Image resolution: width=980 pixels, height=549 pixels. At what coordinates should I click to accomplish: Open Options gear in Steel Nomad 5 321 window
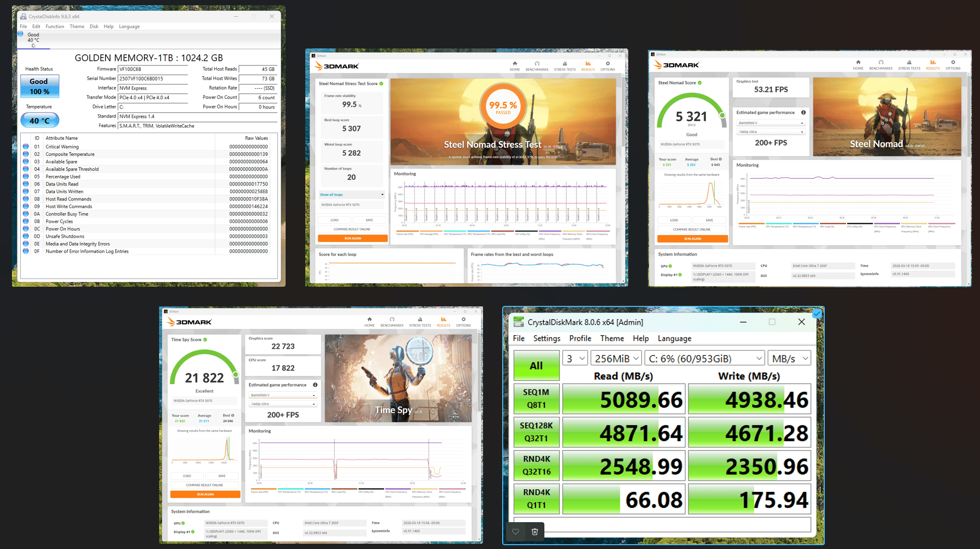[953, 65]
